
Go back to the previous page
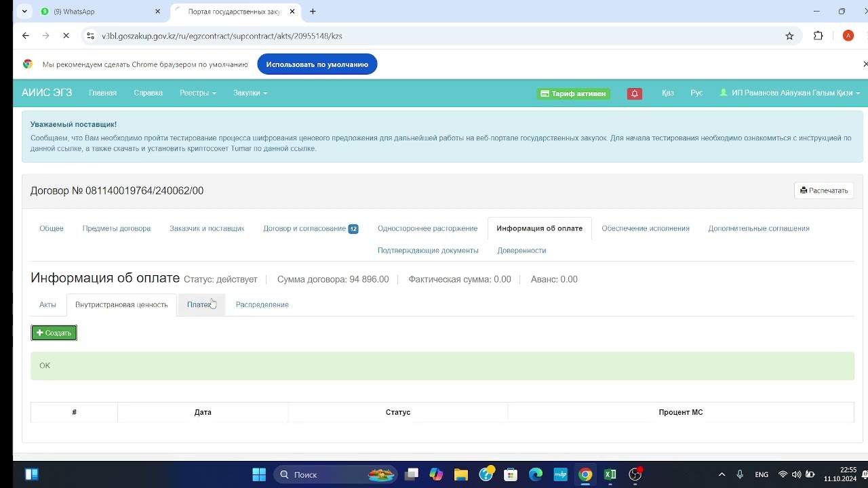[x=26, y=36]
